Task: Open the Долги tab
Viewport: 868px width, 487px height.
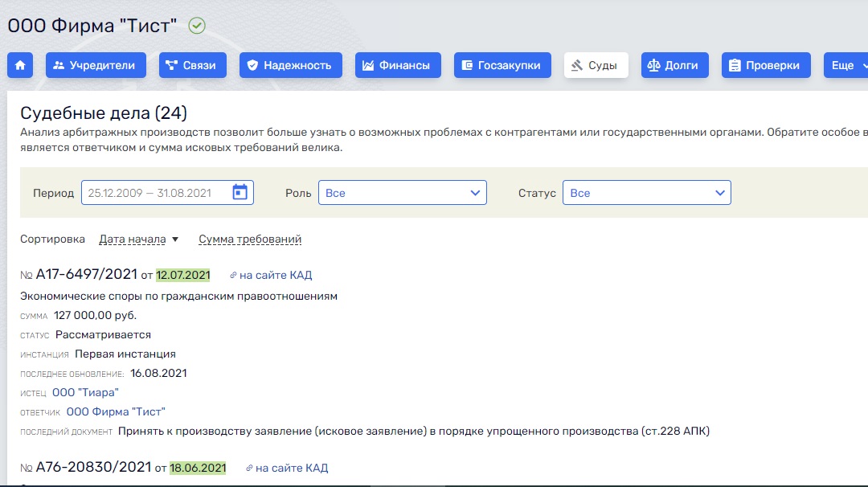Action: (674, 65)
